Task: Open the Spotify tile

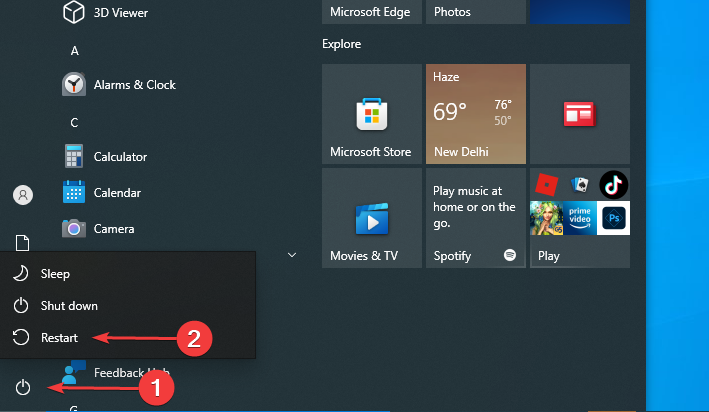Action: 476,218
